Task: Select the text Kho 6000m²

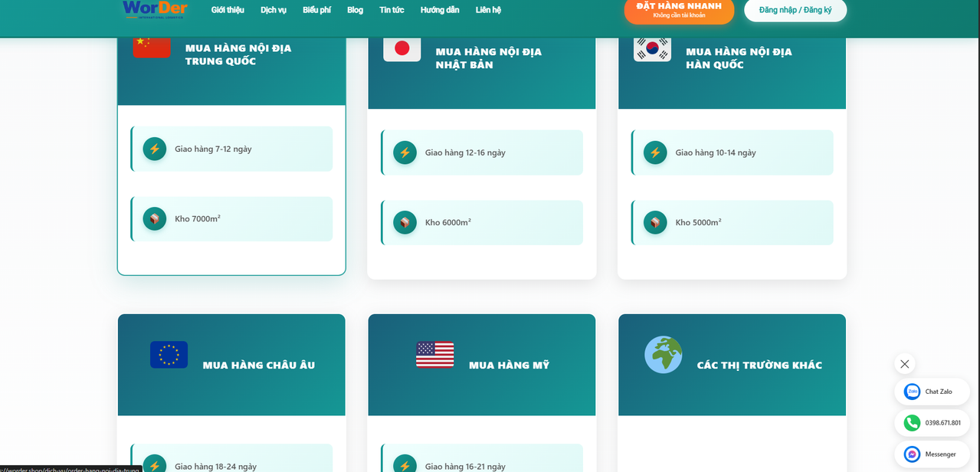Action: 448,223
